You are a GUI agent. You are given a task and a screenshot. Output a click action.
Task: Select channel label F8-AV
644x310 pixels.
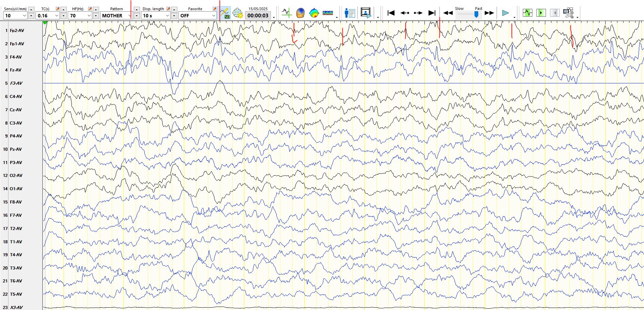pyautogui.click(x=16, y=202)
